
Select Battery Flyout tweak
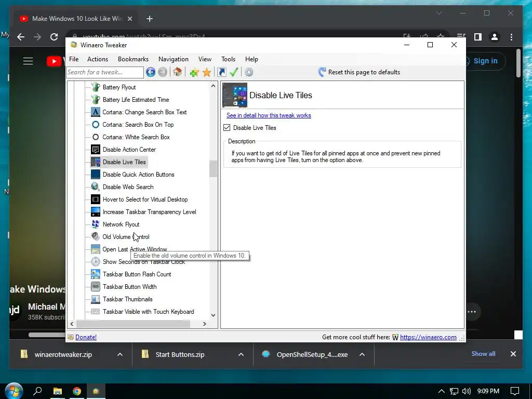(x=119, y=87)
